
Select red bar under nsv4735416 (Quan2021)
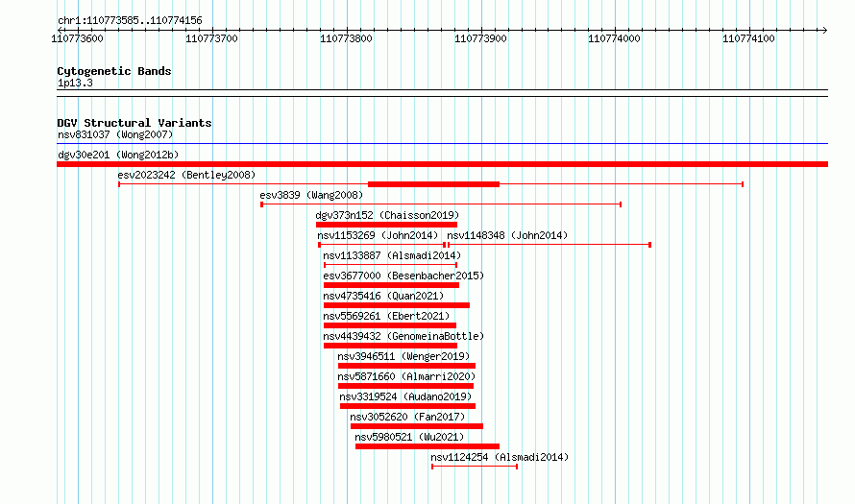pos(397,305)
